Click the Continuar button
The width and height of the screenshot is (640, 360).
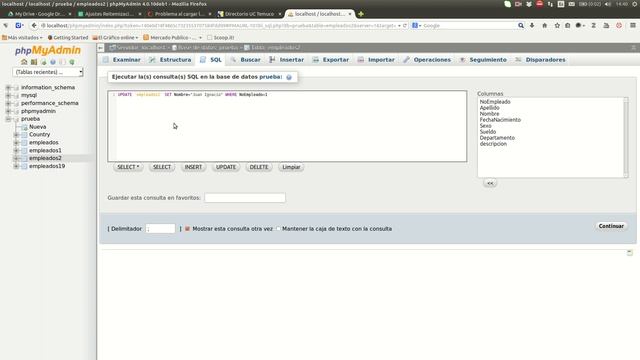(611, 226)
